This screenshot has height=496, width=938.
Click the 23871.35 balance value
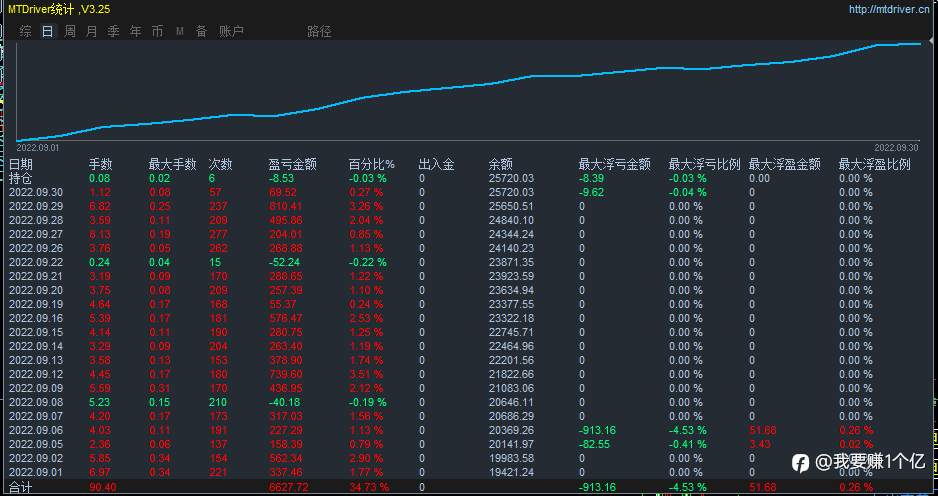pyautogui.click(x=511, y=262)
